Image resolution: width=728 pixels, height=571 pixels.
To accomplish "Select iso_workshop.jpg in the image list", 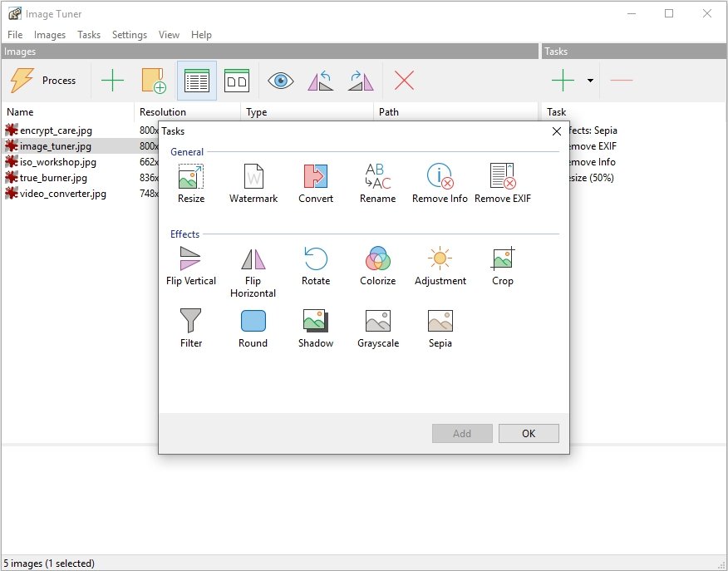I will pyautogui.click(x=58, y=162).
